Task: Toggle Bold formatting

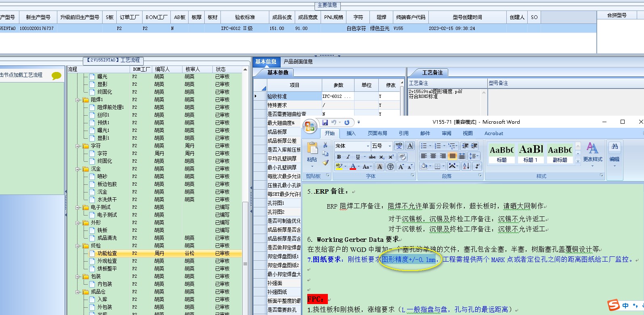Action: tap(339, 157)
